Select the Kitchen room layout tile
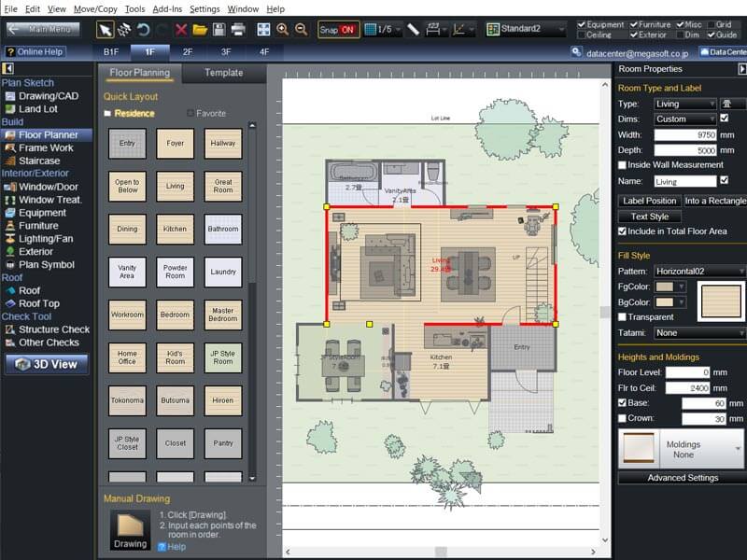Viewport: 747px width, 560px height. tap(175, 230)
